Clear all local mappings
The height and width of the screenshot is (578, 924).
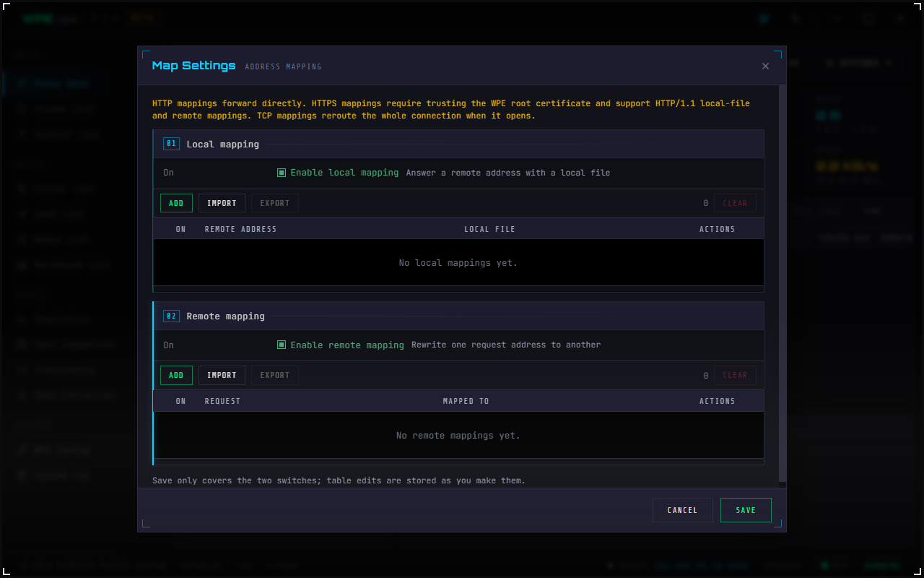(x=735, y=203)
